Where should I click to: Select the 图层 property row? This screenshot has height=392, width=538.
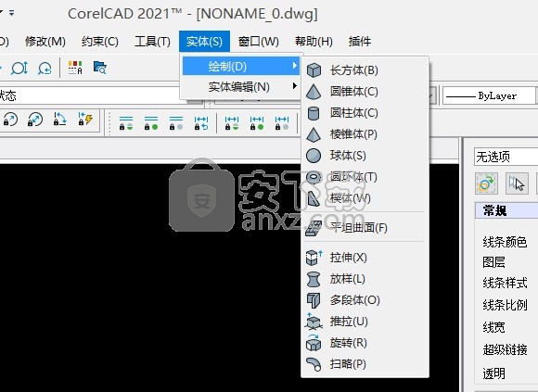pyautogui.click(x=493, y=262)
